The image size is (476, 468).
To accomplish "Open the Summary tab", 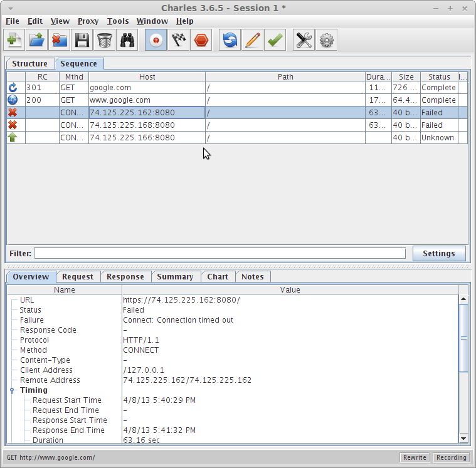I will point(175,277).
